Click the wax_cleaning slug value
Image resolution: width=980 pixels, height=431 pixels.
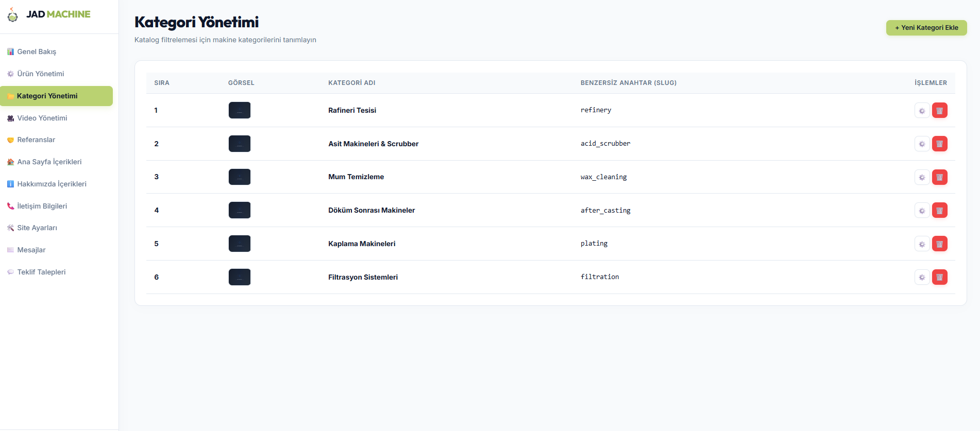point(603,177)
